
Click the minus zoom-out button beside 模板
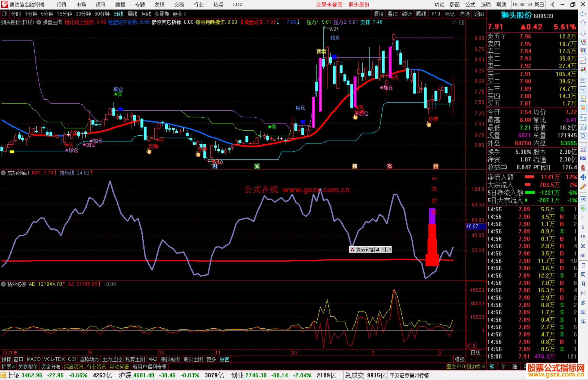481,359
